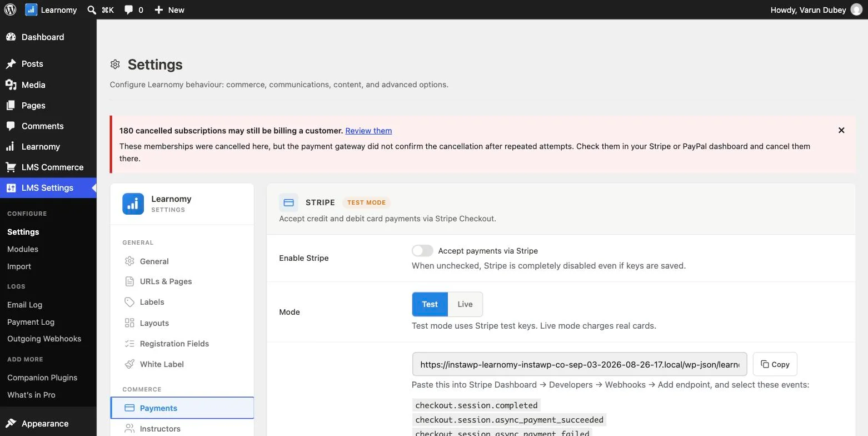Click the URLs & Pages document icon

point(129,281)
